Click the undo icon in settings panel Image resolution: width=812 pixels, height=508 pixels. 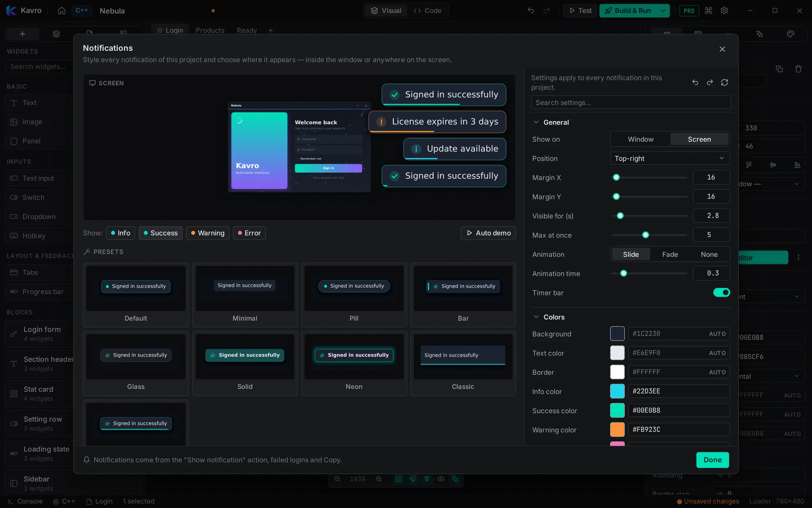tap(695, 82)
